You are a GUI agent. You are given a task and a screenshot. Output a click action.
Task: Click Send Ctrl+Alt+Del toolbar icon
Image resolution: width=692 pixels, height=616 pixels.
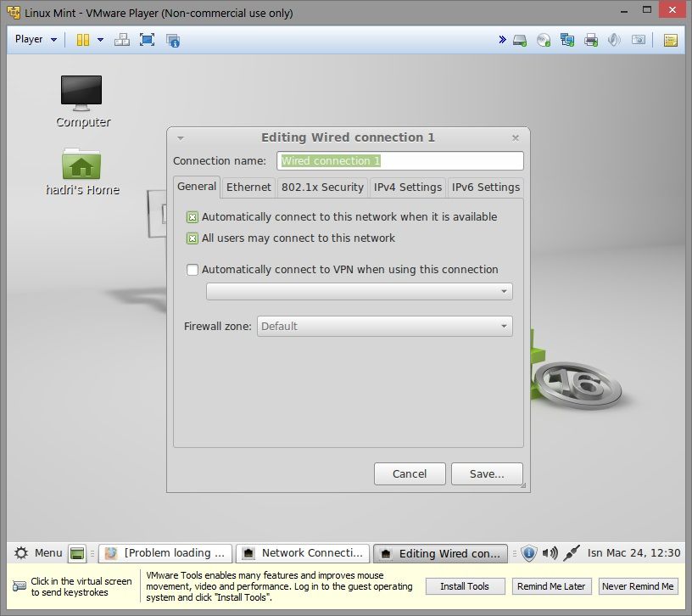pos(122,40)
